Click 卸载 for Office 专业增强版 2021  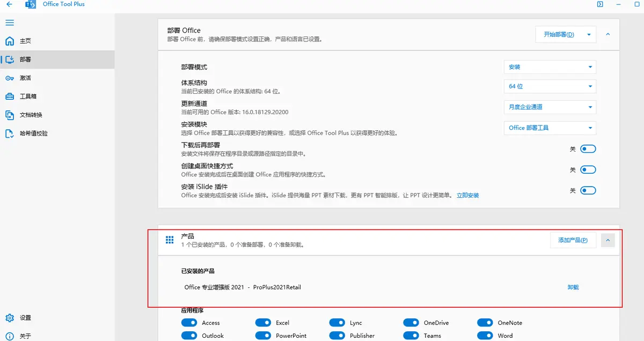coord(573,287)
